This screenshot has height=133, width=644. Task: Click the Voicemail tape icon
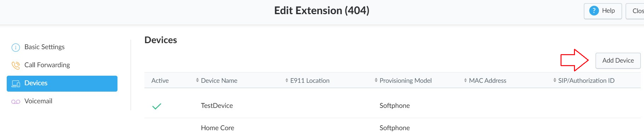(x=16, y=102)
